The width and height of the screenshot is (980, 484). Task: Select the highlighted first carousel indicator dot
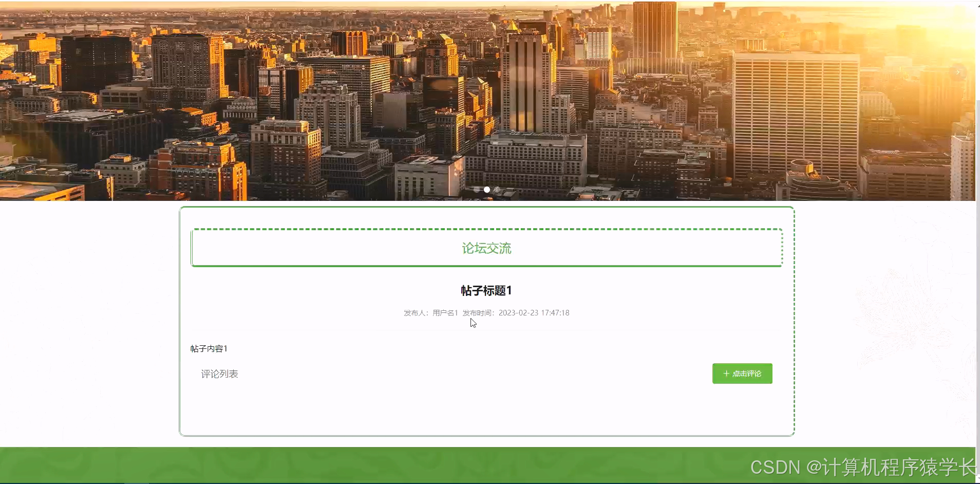point(486,190)
